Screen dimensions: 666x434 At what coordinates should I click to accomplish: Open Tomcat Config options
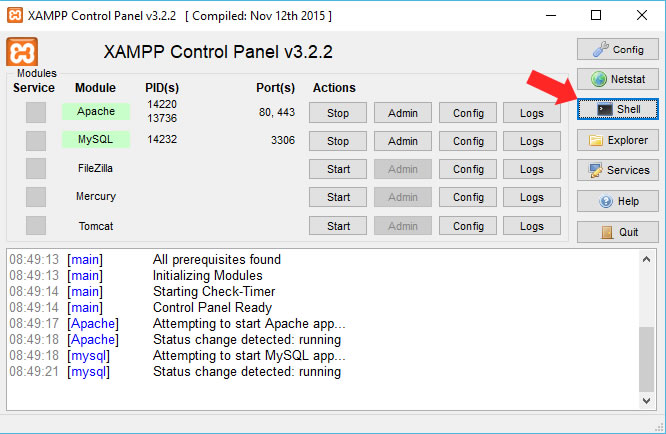[x=468, y=226]
